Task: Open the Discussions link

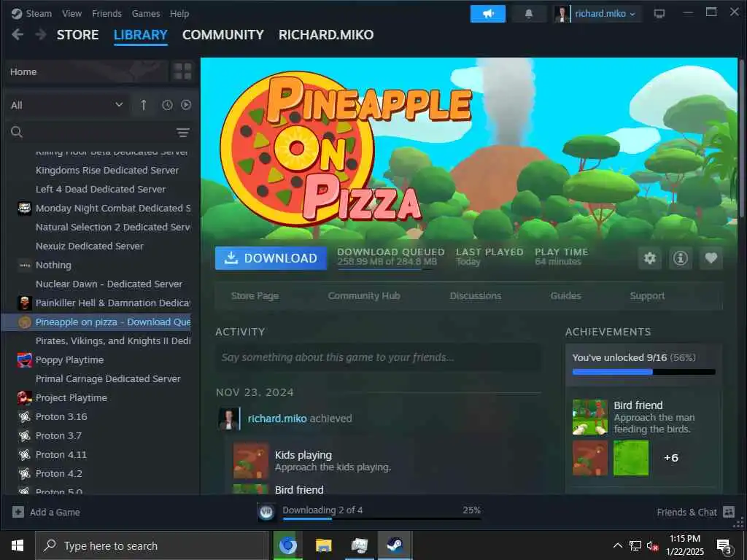Action: (x=476, y=296)
